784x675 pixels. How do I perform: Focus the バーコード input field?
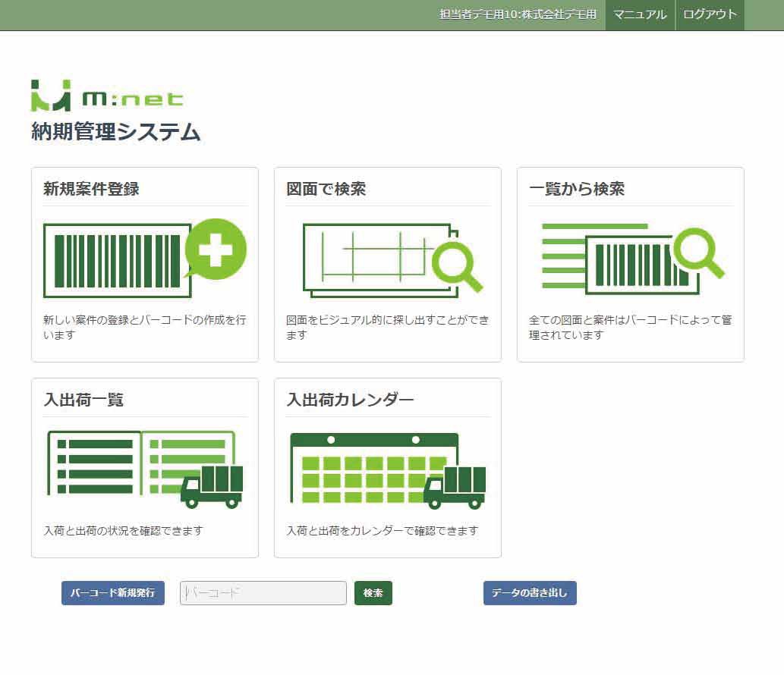[263, 593]
